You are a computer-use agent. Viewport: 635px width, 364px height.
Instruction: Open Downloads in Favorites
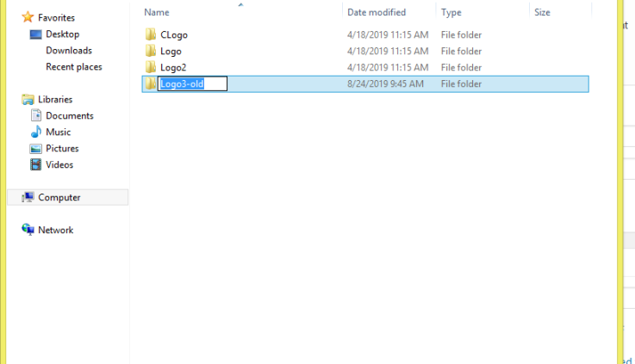(69, 51)
